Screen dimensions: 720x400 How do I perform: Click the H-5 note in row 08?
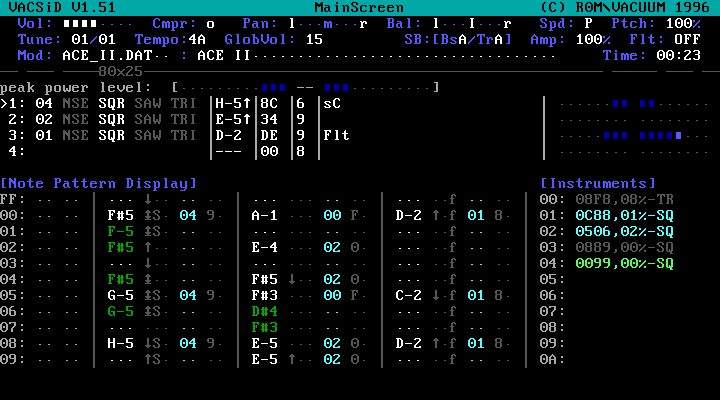click(x=120, y=343)
